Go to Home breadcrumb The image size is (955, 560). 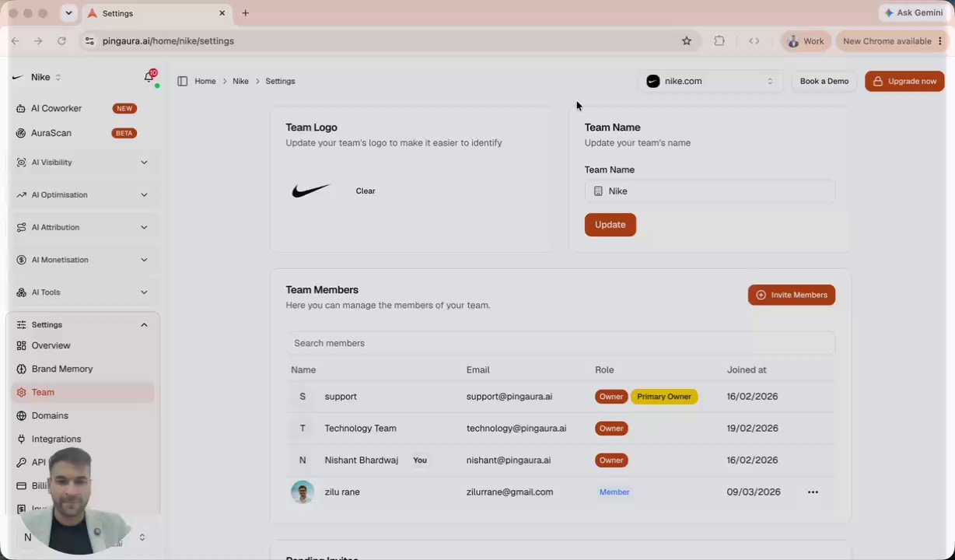(205, 81)
